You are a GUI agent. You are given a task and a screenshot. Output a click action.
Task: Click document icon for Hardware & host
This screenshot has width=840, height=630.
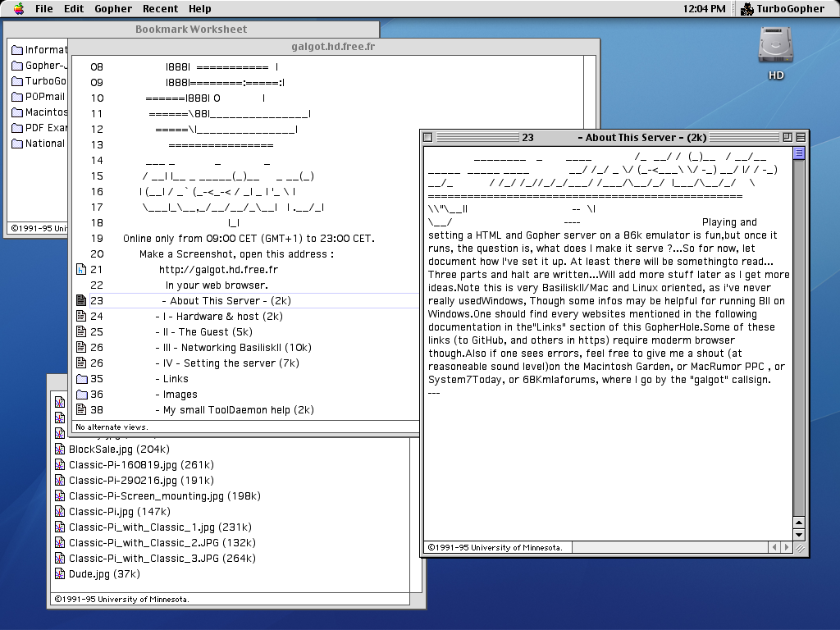[x=81, y=316]
